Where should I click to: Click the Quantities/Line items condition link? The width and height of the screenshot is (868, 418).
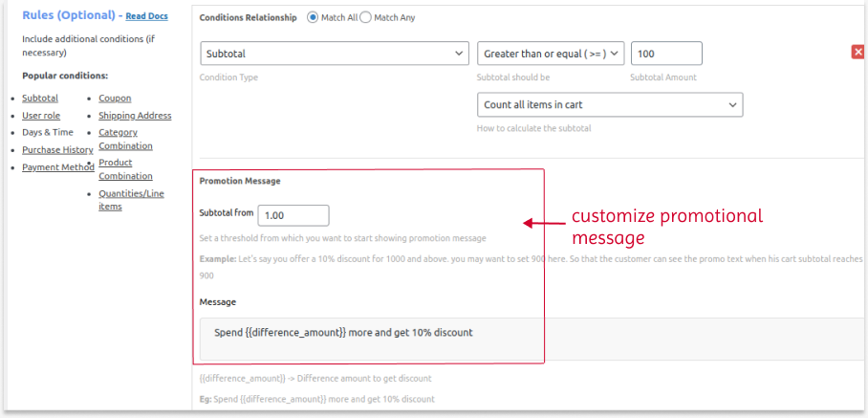pos(131,200)
